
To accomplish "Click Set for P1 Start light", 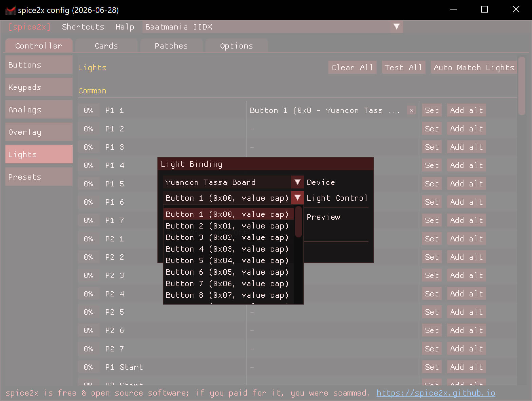I will [432, 367].
